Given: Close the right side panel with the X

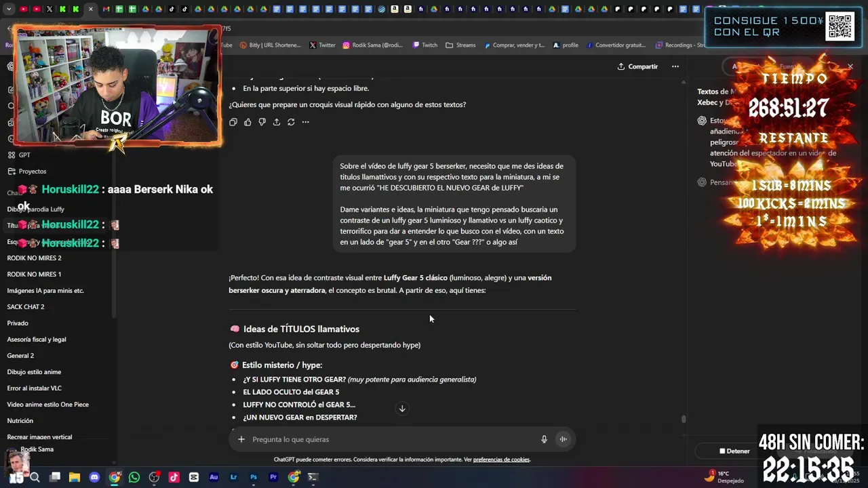Looking at the screenshot, I should point(850,66).
